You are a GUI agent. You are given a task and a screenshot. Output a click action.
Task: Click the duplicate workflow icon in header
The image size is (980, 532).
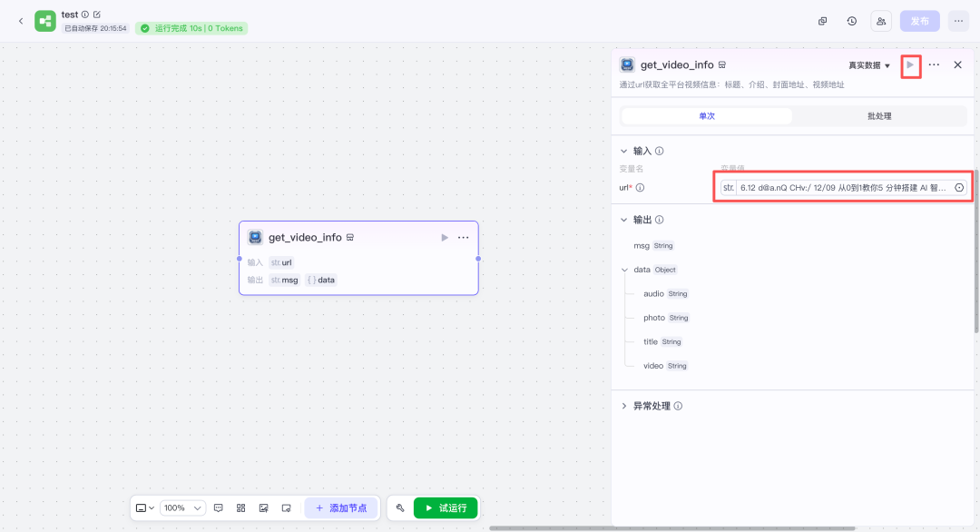tap(822, 21)
